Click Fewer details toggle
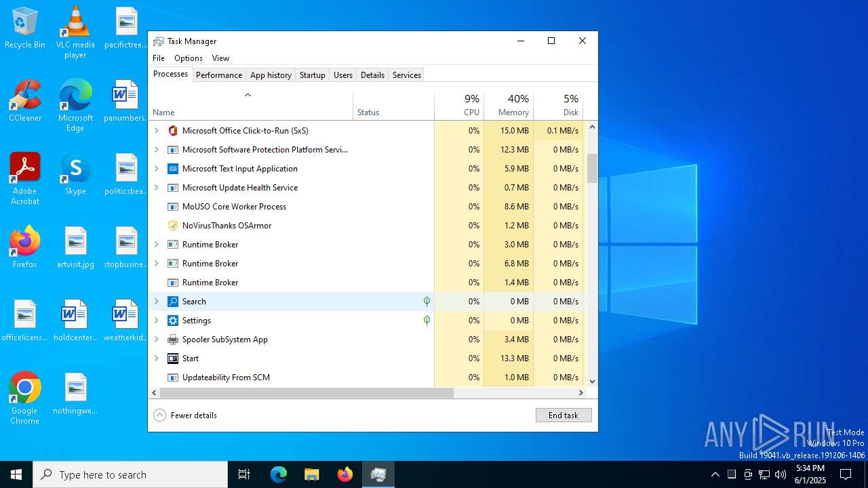This screenshot has height=488, width=868. point(185,415)
